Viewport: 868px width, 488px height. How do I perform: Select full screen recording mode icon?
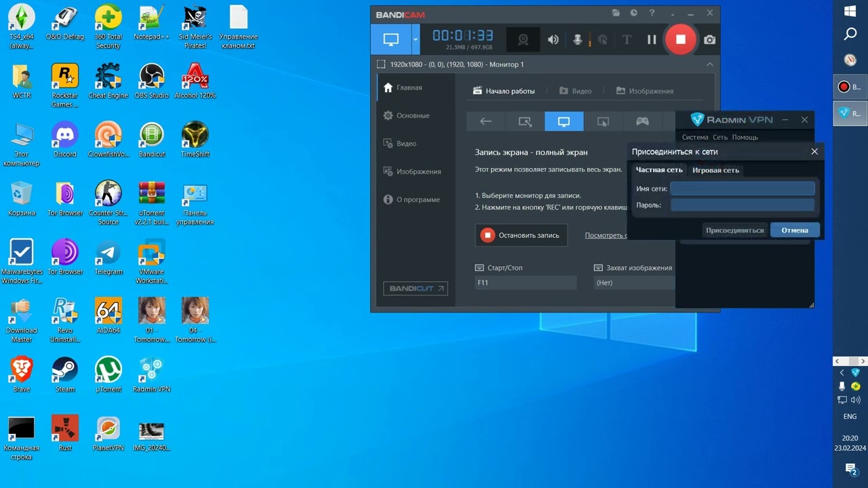coord(564,121)
